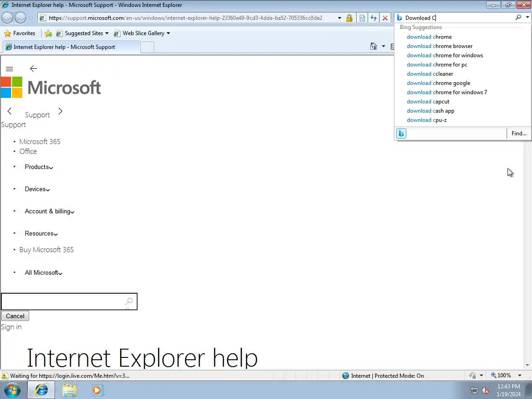Expand the address bar URL dropdown
Screen dimensions: 532x399
tap(339, 18)
